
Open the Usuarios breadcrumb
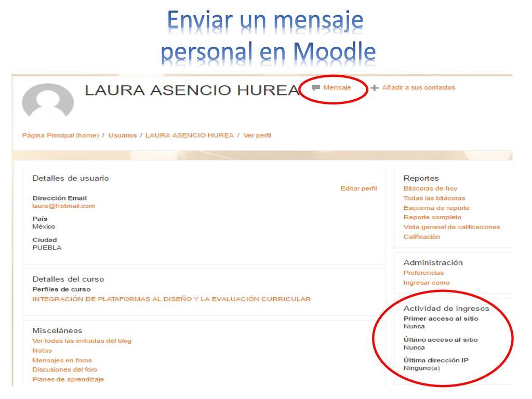[x=122, y=136]
